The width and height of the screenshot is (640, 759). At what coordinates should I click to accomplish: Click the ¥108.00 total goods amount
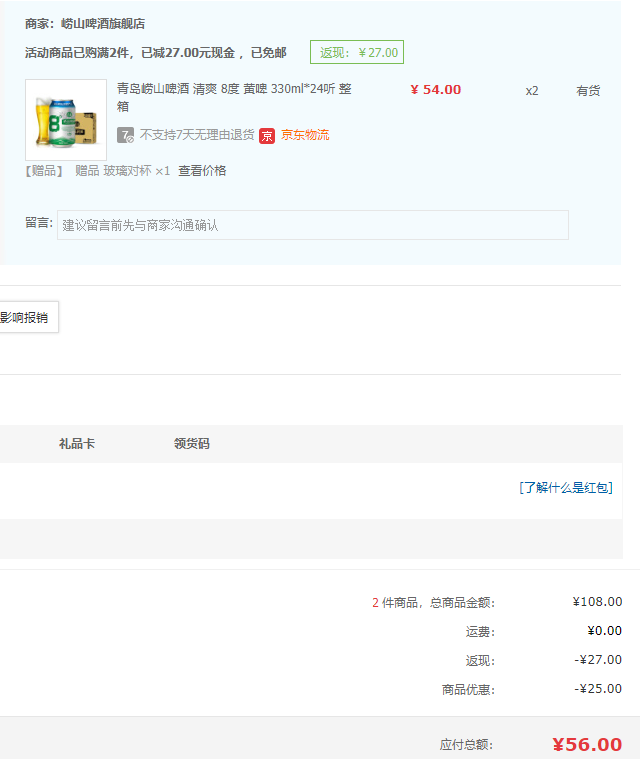[597, 602]
